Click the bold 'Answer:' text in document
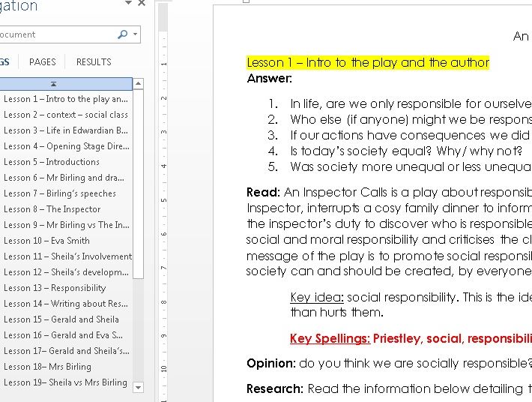 tap(270, 79)
